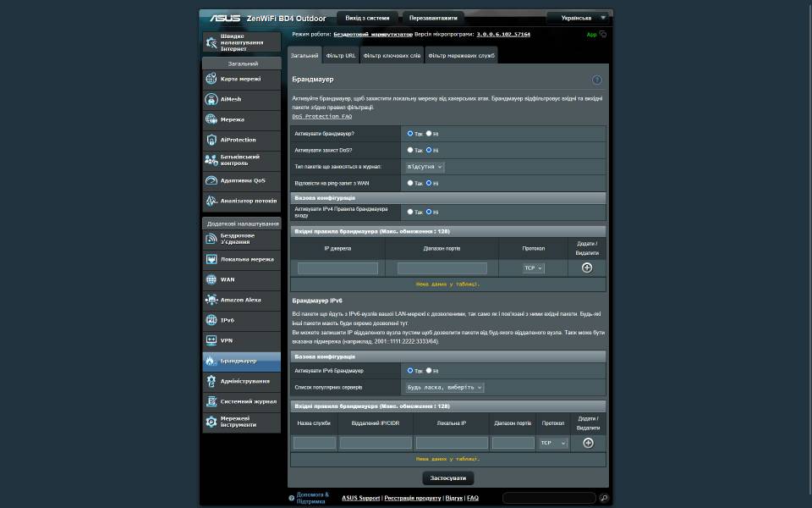Select Ні for Активувати брандмауер

pyautogui.click(x=429, y=134)
